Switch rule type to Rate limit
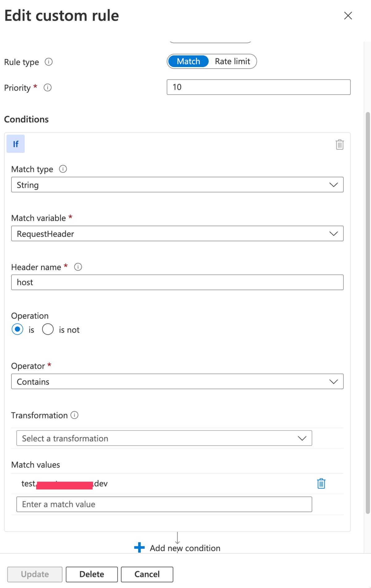371x588 pixels. pos(232,61)
